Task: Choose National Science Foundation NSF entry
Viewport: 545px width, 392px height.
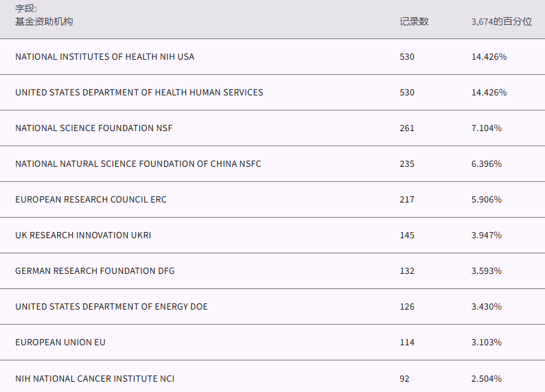Action: click(93, 128)
